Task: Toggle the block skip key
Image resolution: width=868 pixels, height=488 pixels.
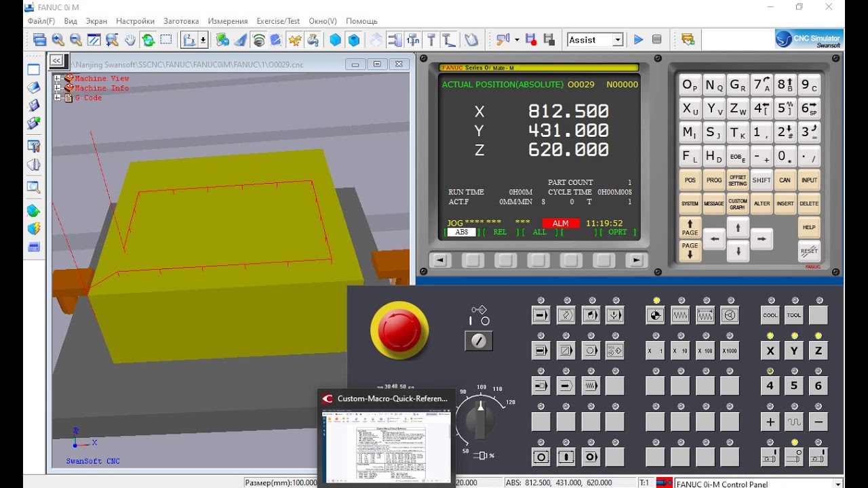Action: [566, 350]
